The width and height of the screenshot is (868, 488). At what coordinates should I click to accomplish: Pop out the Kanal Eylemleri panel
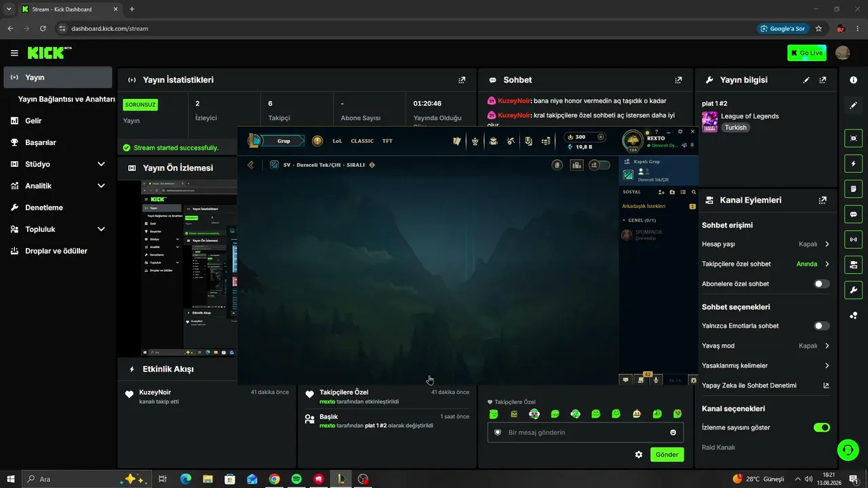[x=823, y=201]
